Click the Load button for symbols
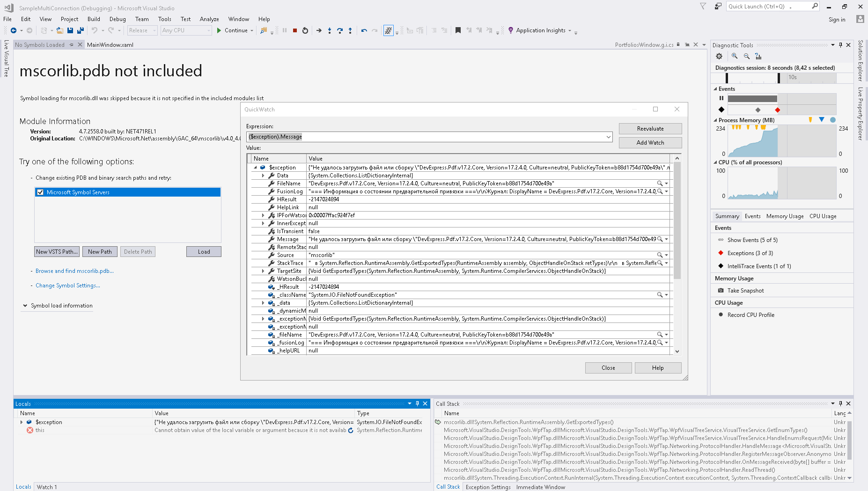This screenshot has width=868, height=491. click(x=204, y=252)
